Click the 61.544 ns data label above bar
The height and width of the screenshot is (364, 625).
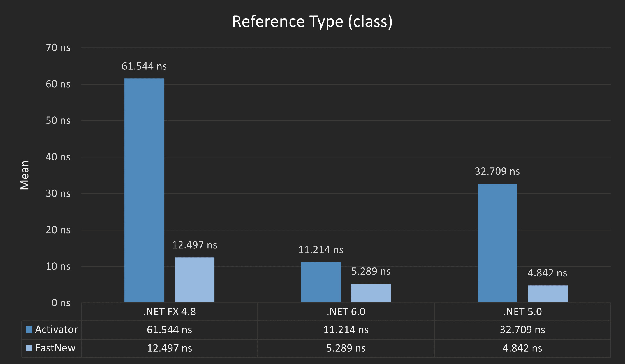click(x=144, y=66)
